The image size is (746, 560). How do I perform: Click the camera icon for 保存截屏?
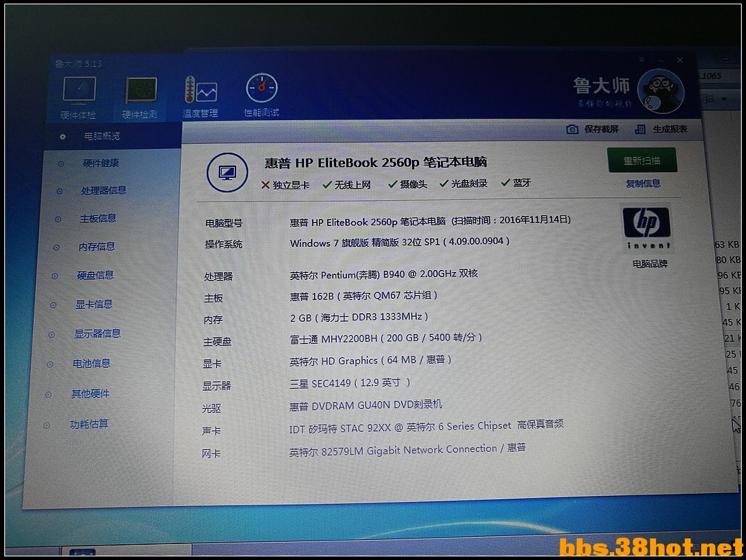[572, 130]
